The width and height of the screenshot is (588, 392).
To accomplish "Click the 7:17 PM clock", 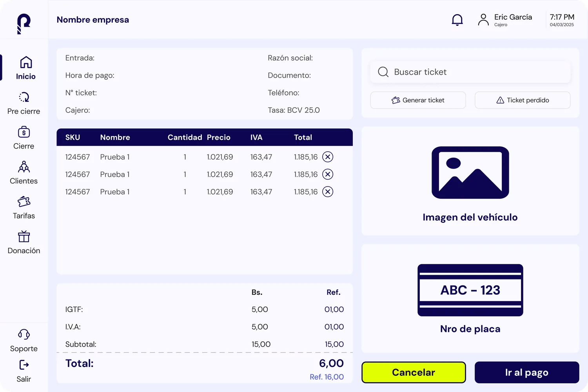I will tap(562, 17).
